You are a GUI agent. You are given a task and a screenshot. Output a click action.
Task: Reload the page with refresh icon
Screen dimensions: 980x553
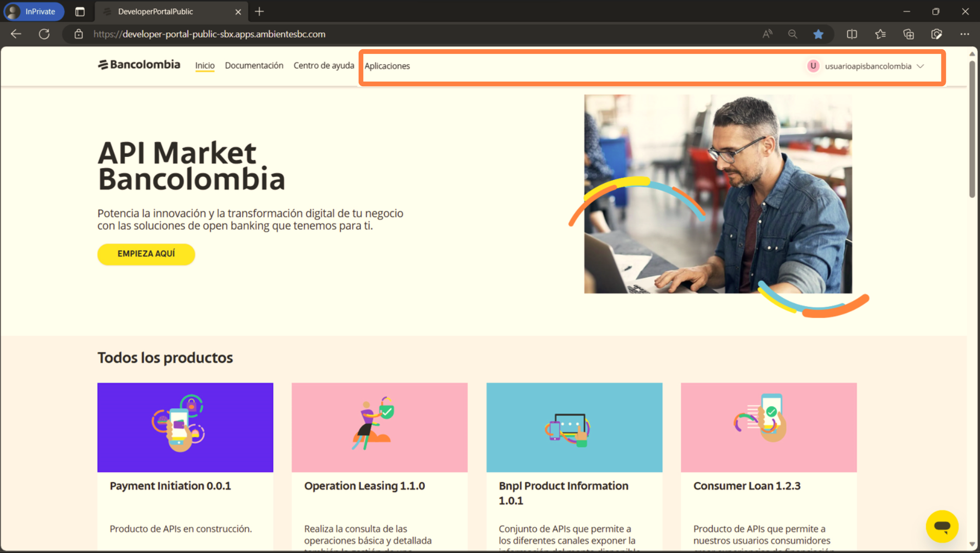pyautogui.click(x=44, y=34)
